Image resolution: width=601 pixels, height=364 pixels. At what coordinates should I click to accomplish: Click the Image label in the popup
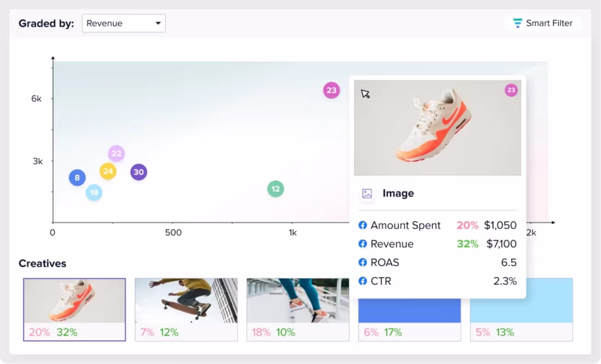[x=398, y=193]
